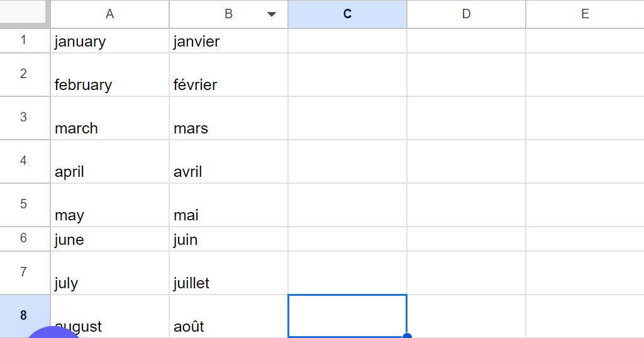This screenshot has height=338, width=644.
Task: Click the select-all corner box
Action: click(x=24, y=13)
